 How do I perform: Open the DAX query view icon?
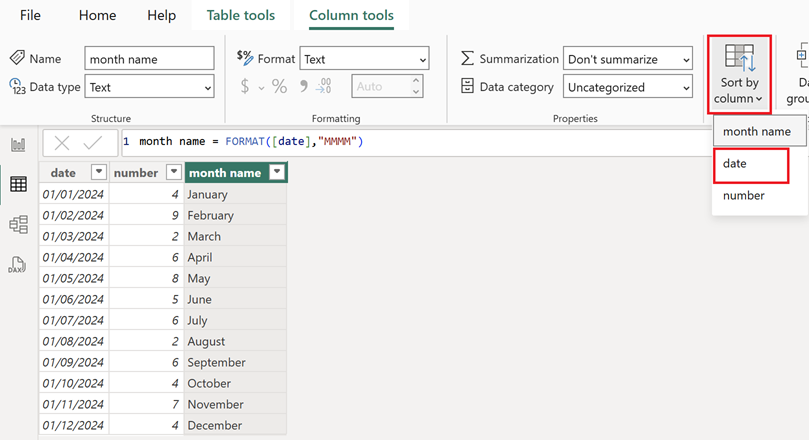click(x=18, y=265)
